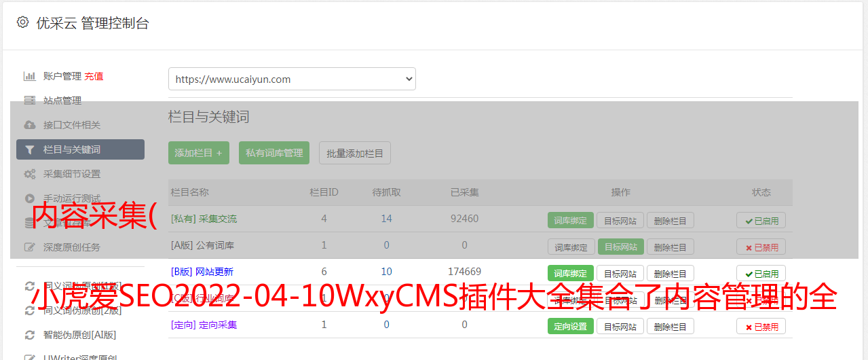Click 目标网站 in the 公有词库 row
This screenshot has width=868, height=360.
tap(620, 247)
